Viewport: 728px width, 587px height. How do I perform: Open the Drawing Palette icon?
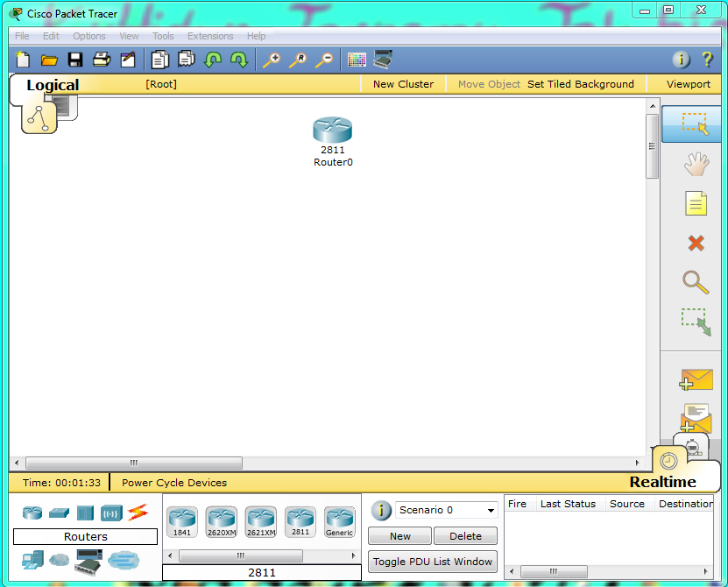357,60
